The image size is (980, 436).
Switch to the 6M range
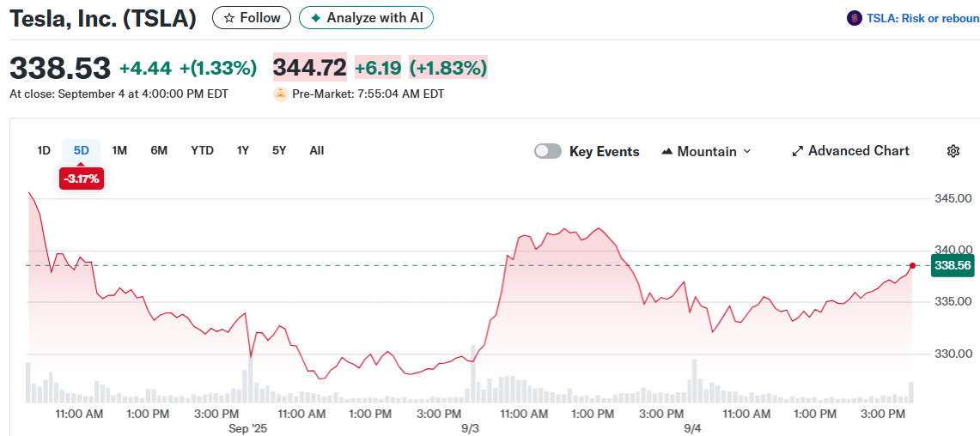(x=159, y=150)
